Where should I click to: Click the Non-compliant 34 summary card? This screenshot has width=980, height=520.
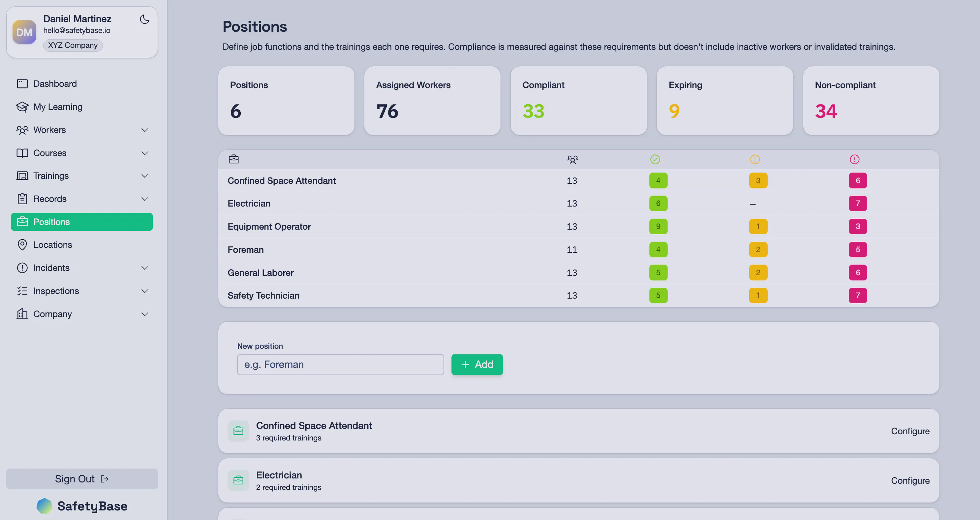click(871, 101)
